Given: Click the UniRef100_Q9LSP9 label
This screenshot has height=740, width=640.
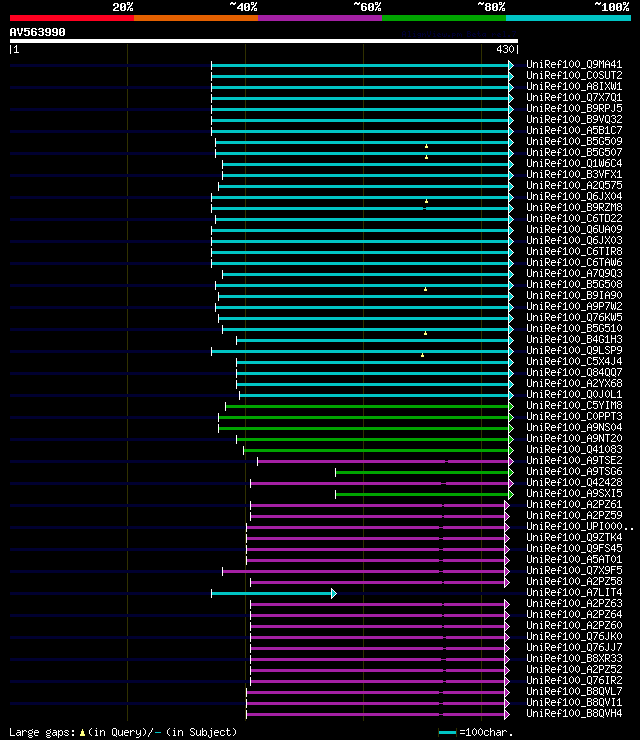Looking at the screenshot, I should coord(574,350).
